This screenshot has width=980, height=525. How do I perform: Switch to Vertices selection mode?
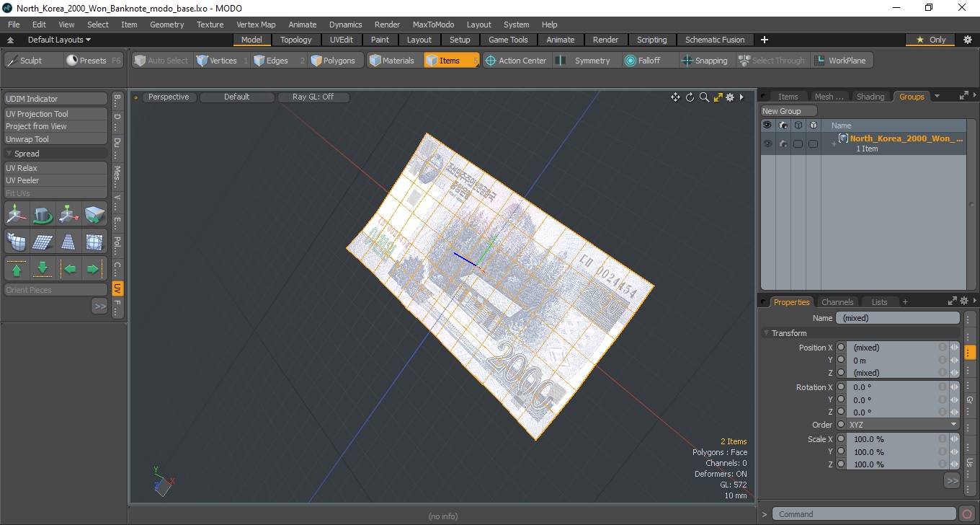click(x=222, y=61)
